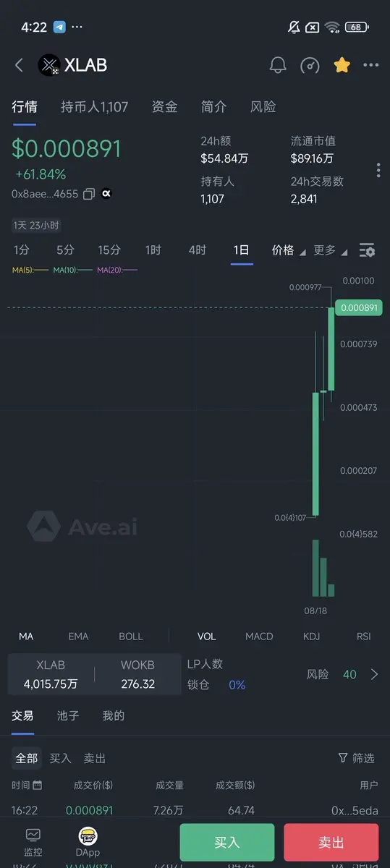The height and width of the screenshot is (868, 390).
Task: Toggle the MACD indicator
Action: pos(259,637)
